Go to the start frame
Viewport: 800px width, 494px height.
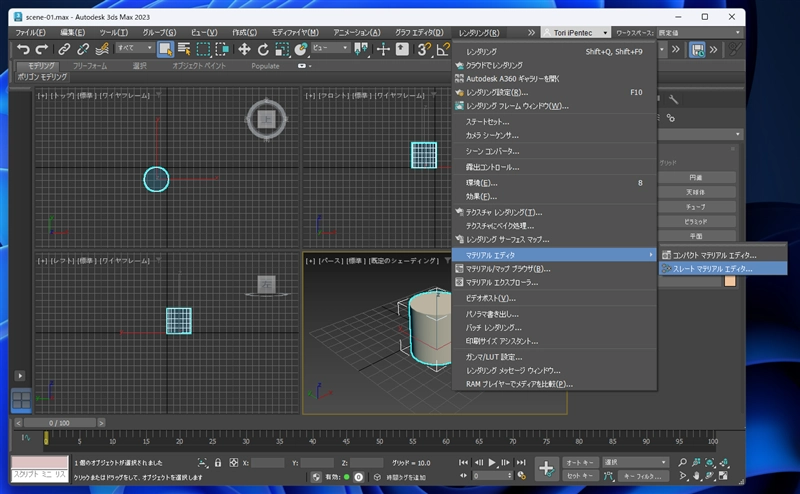coord(463,462)
